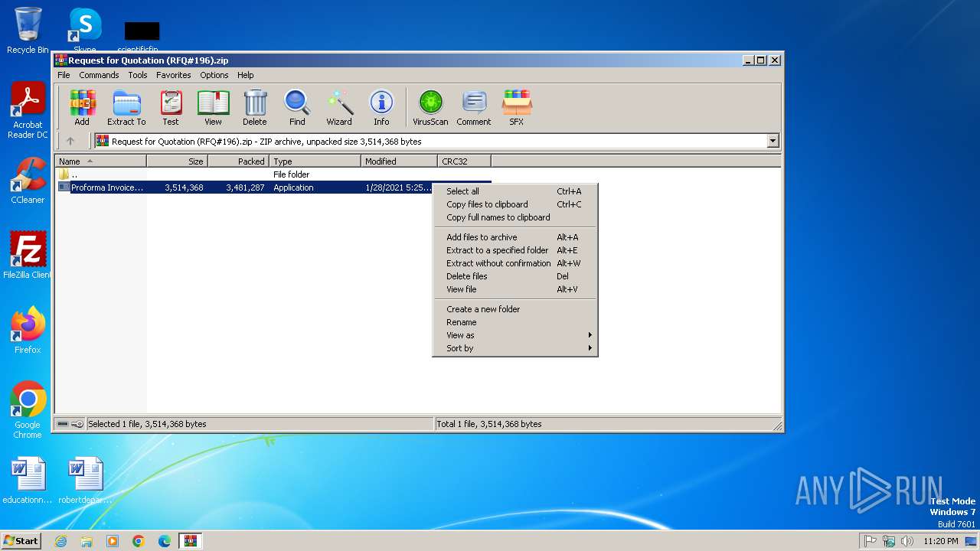Click the View toolbar icon
The height and width of the screenshot is (551, 980).
[x=213, y=107]
